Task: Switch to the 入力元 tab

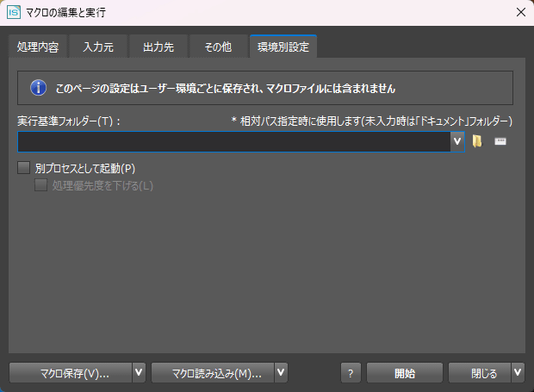Action: 98,47
